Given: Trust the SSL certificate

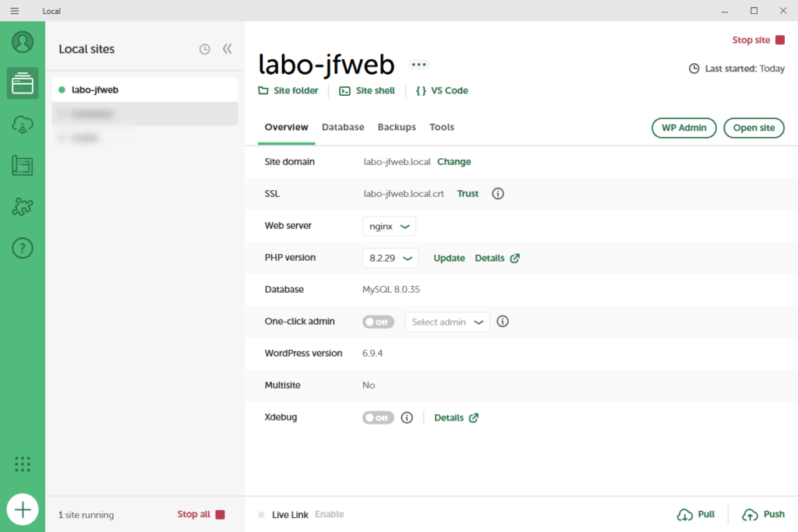Looking at the screenshot, I should pyautogui.click(x=468, y=194).
